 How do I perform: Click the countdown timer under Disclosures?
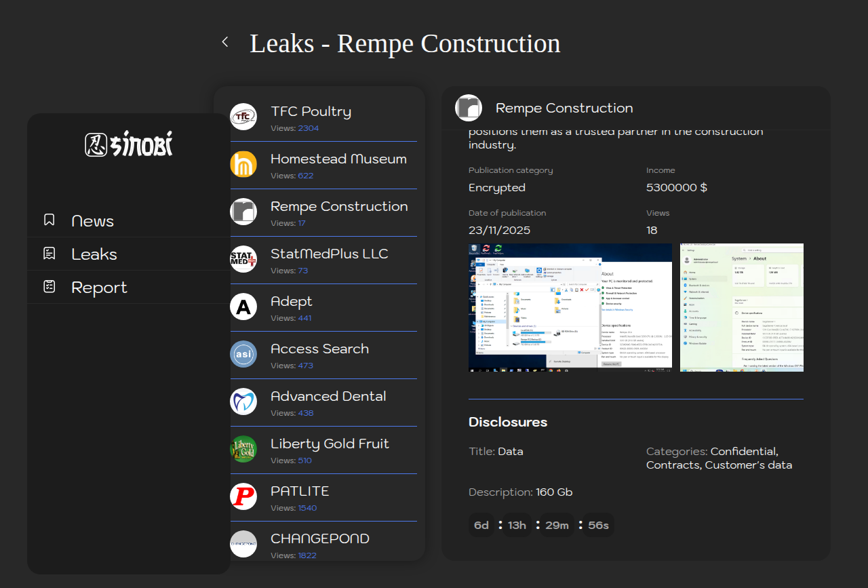540,525
